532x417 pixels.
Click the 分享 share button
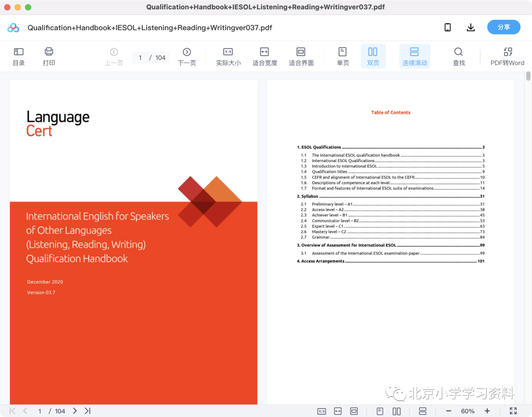pos(503,27)
